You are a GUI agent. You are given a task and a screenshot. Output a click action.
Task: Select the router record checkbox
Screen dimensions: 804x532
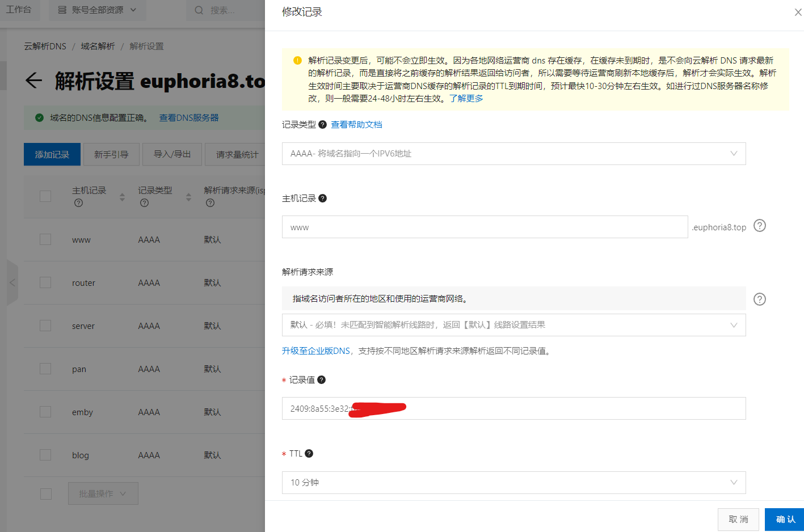45,282
